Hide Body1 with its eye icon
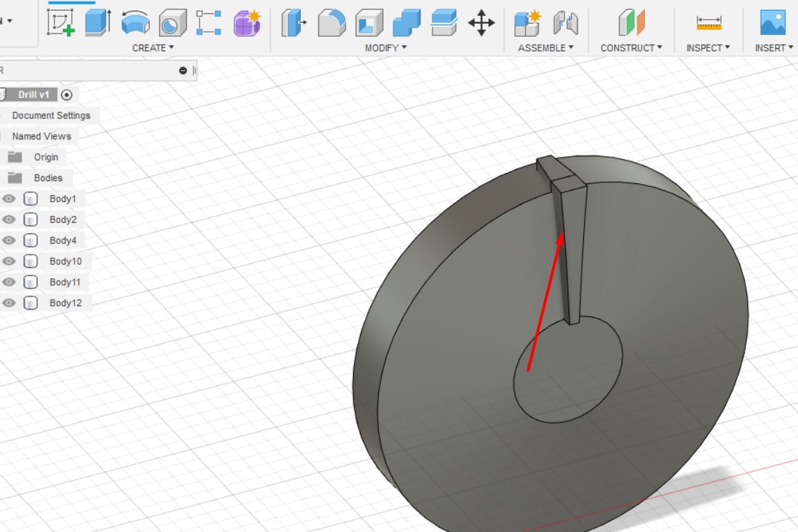 (x=8, y=199)
